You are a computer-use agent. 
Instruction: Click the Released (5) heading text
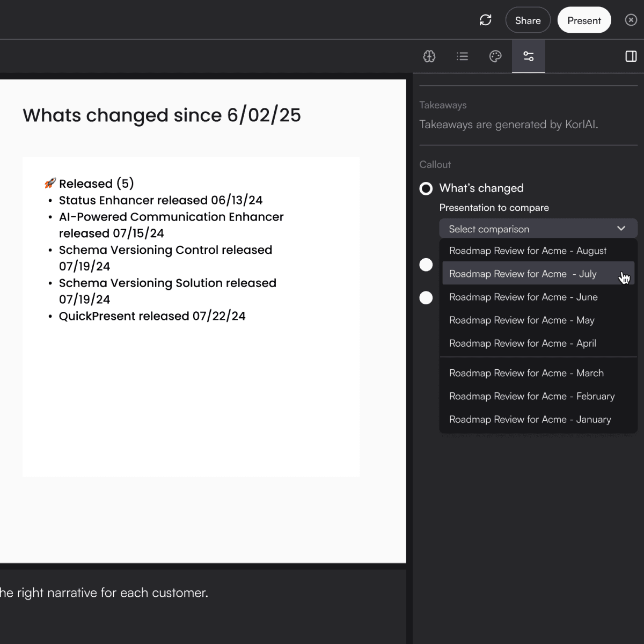[96, 184]
